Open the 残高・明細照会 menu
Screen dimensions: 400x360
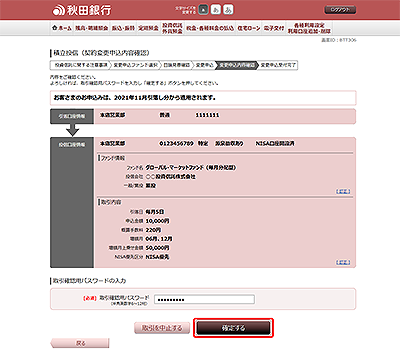coord(92,28)
